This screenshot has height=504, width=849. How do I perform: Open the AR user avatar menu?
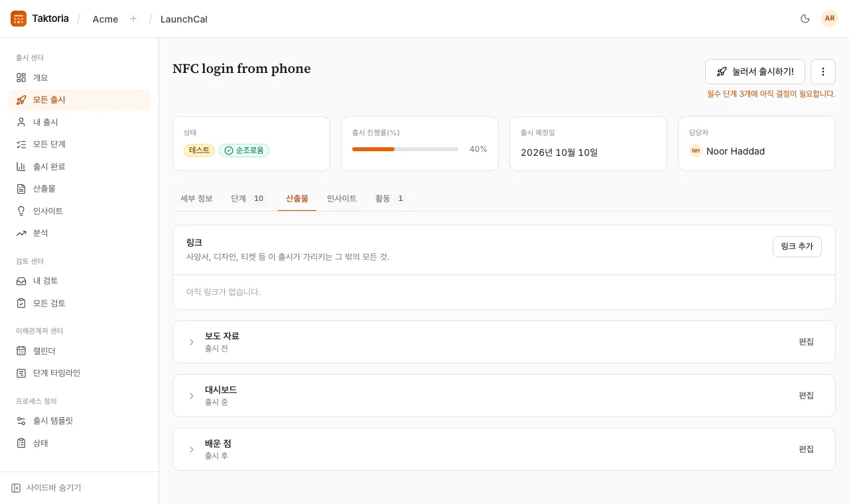(830, 19)
